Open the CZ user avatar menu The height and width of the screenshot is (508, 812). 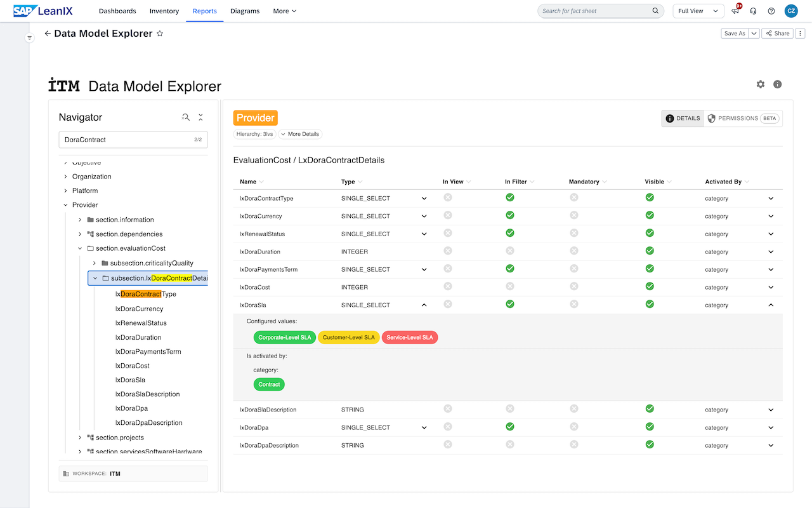pyautogui.click(x=791, y=11)
